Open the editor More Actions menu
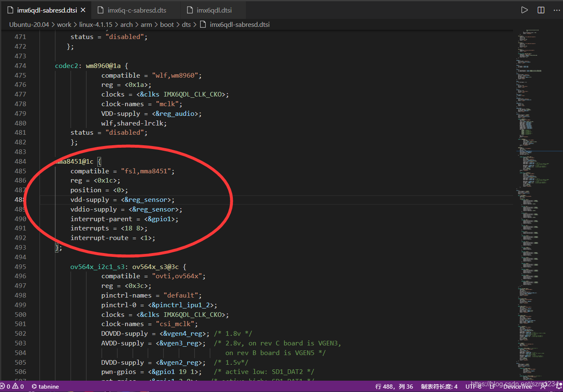 tap(557, 10)
